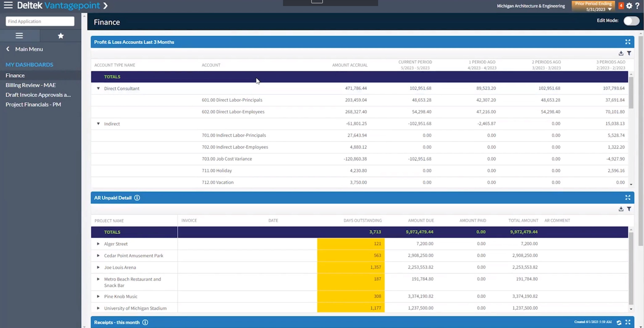Open the Find Application search field
644x328 pixels.
click(x=40, y=21)
